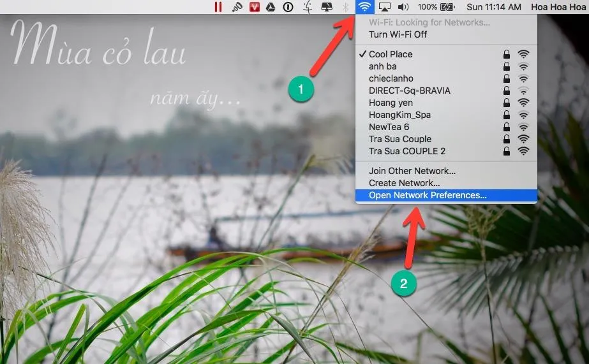This screenshot has height=364, width=589.
Task: Click signal icon beside HoangKim_Spa
Action: click(523, 115)
